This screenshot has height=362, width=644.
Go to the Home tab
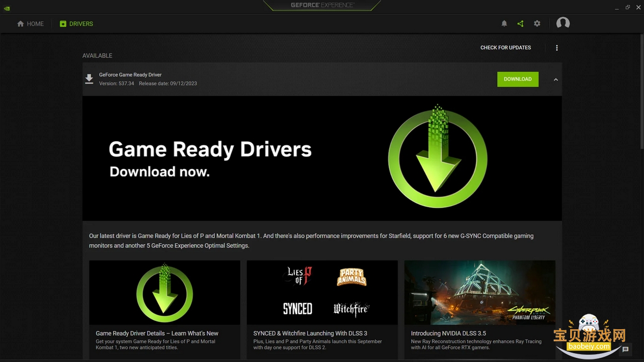pyautogui.click(x=30, y=24)
